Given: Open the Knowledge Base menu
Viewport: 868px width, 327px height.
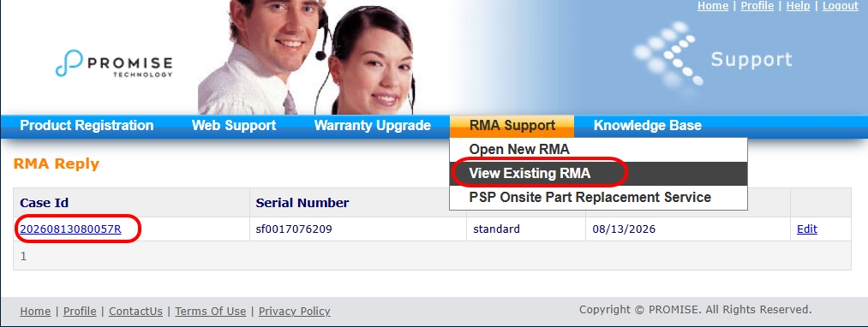Looking at the screenshot, I should click(x=647, y=126).
